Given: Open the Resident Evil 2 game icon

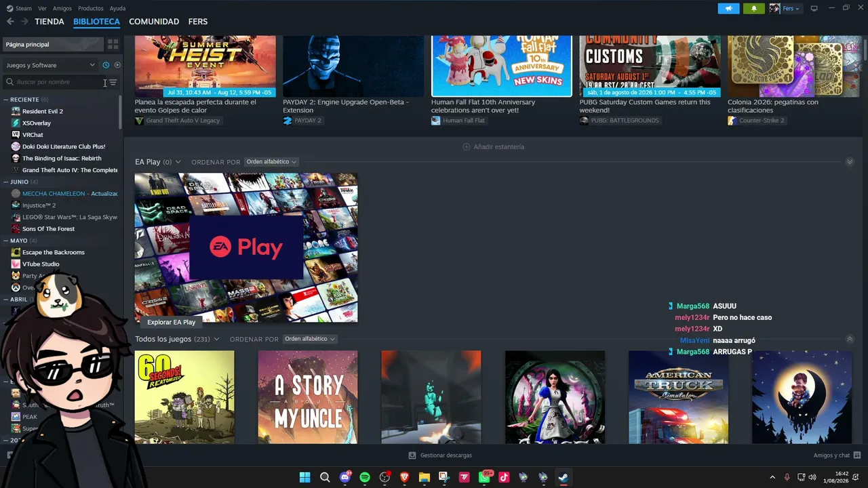Looking at the screenshot, I should [16, 111].
